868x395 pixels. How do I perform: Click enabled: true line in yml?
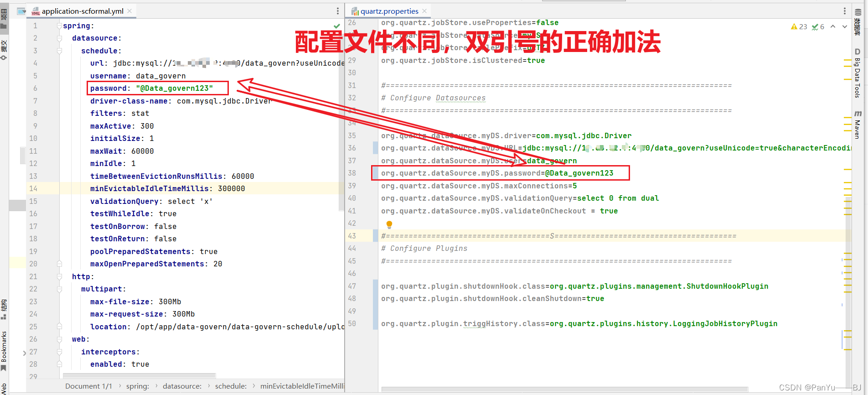(119, 364)
